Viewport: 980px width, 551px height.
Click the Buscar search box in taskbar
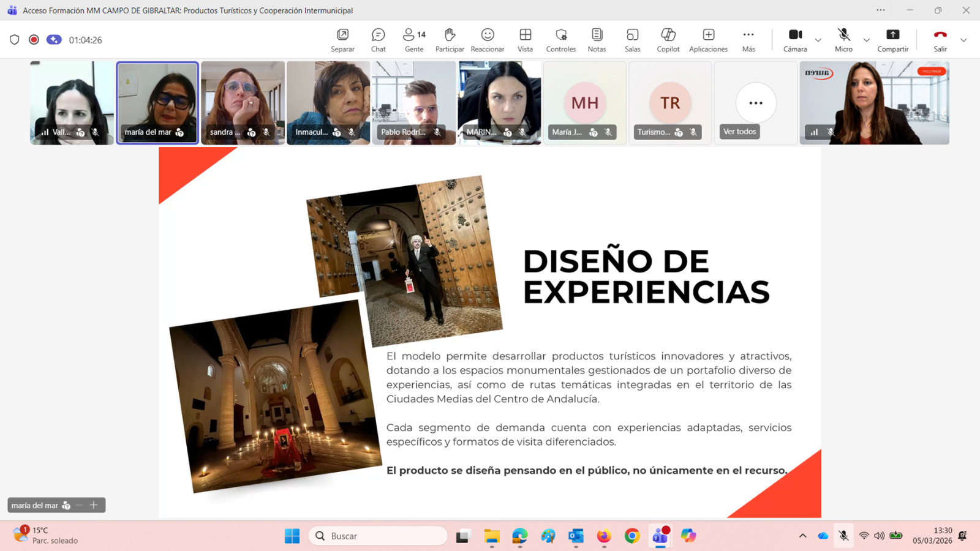(379, 536)
